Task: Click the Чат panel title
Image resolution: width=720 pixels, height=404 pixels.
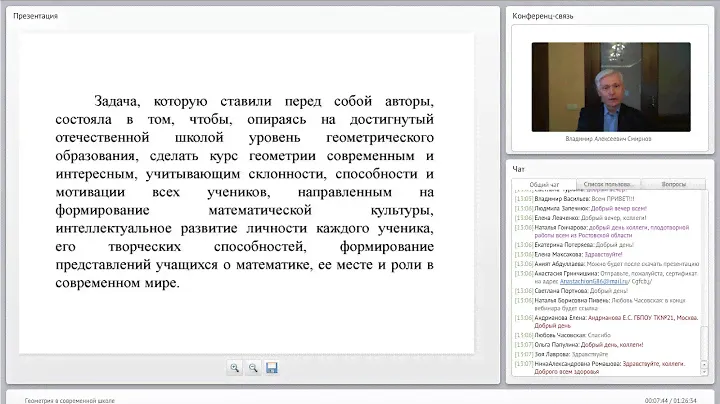Action: (519, 169)
